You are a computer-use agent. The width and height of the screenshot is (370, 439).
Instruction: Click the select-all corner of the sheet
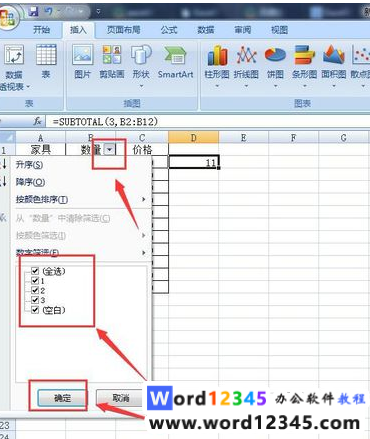(7, 137)
